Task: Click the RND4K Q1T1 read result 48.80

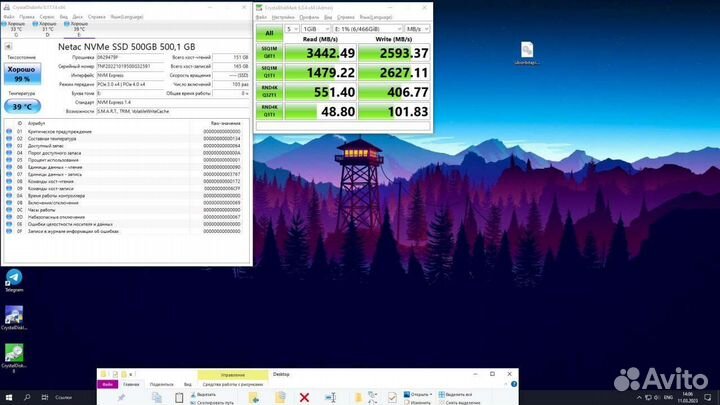Action: point(320,111)
